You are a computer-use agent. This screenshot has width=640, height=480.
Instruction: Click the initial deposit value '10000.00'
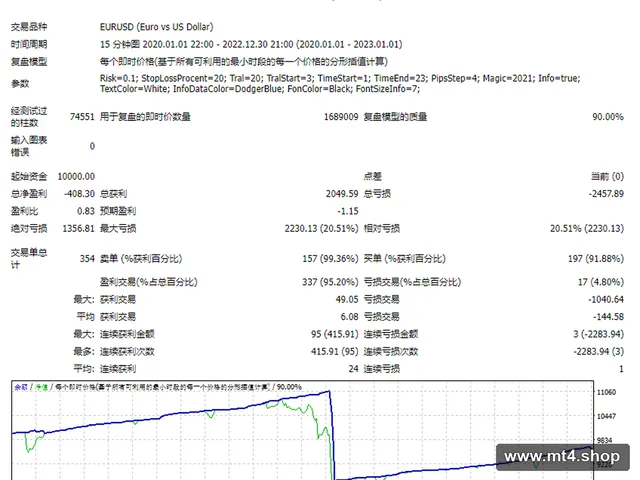coord(76,176)
